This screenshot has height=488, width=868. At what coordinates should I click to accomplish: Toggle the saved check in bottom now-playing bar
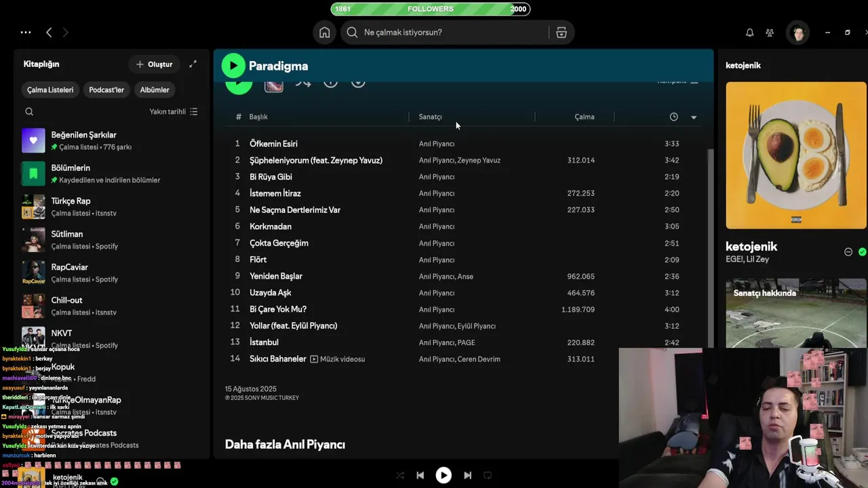(x=114, y=481)
